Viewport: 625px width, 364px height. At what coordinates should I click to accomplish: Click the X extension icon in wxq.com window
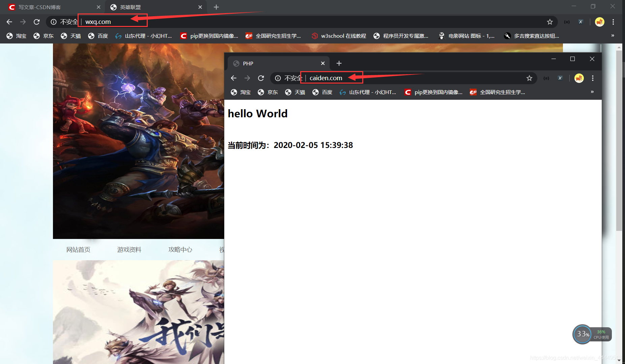coord(580,22)
